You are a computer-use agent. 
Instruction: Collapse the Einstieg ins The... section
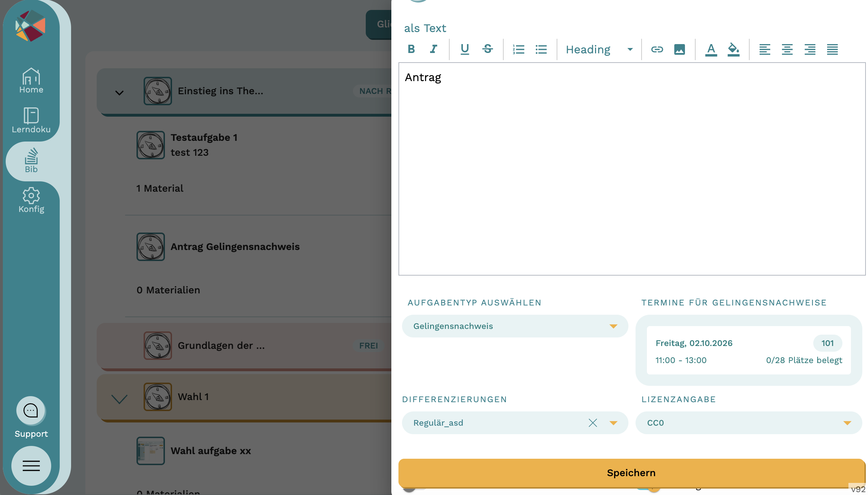pyautogui.click(x=119, y=92)
